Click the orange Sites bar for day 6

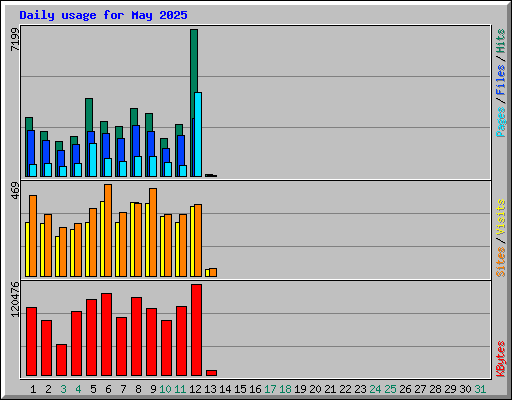click(x=108, y=230)
